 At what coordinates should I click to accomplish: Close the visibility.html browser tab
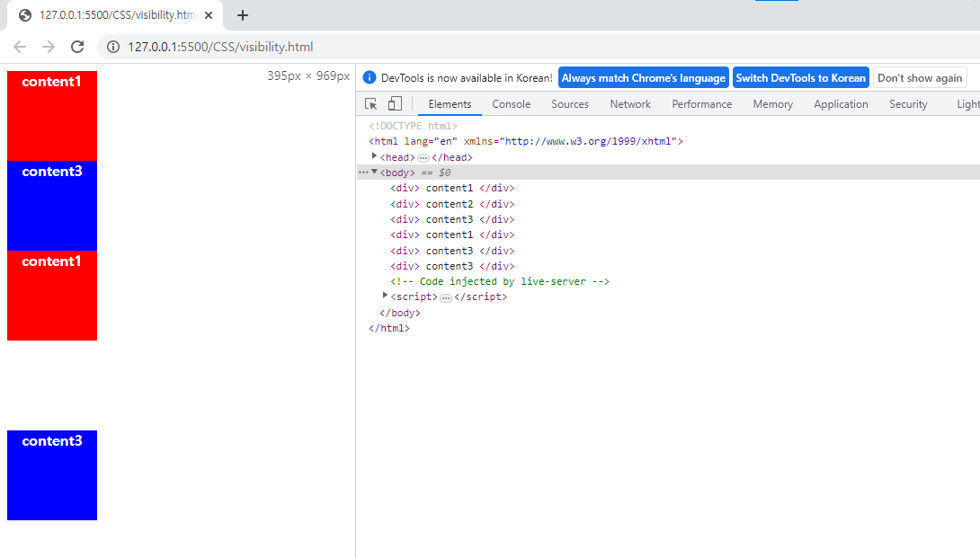click(209, 15)
